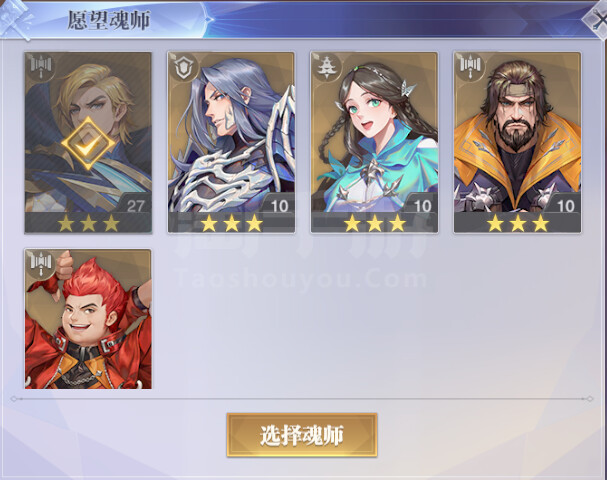The height and width of the screenshot is (480, 607).
Task: Click the three-star rating under braided girl
Action: [374, 223]
